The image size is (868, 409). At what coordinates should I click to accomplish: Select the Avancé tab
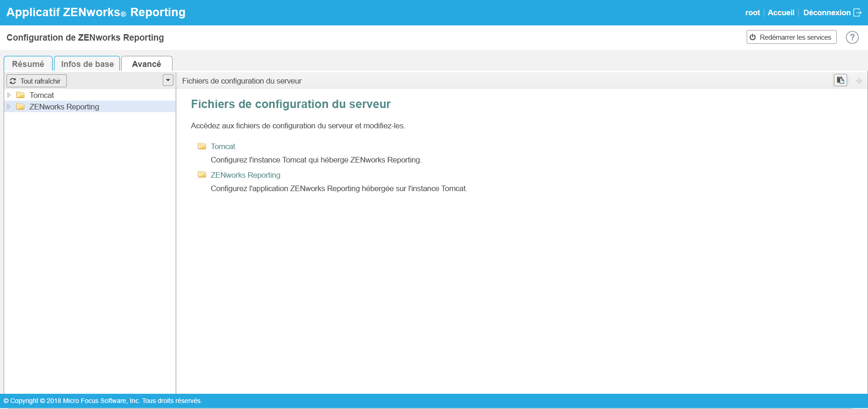pyautogui.click(x=147, y=64)
